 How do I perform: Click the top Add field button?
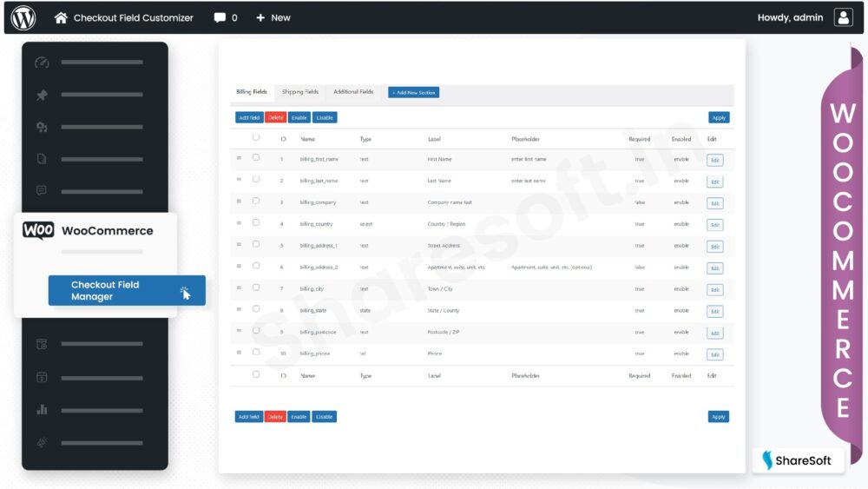point(249,117)
